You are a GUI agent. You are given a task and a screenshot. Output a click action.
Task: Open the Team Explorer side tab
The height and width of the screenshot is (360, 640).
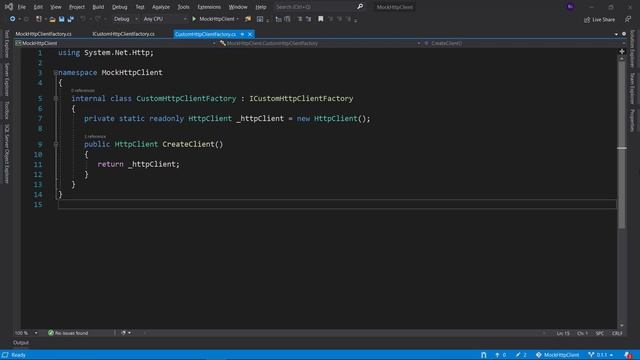click(632, 89)
